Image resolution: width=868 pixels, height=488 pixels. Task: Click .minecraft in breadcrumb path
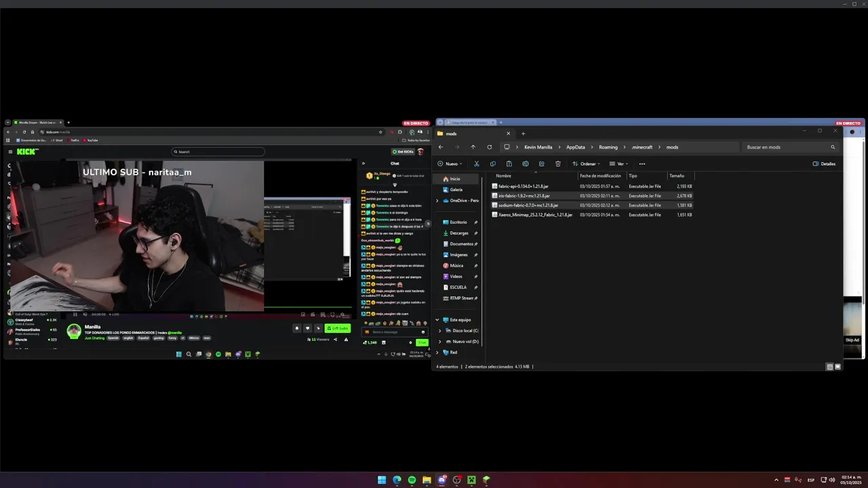642,147
